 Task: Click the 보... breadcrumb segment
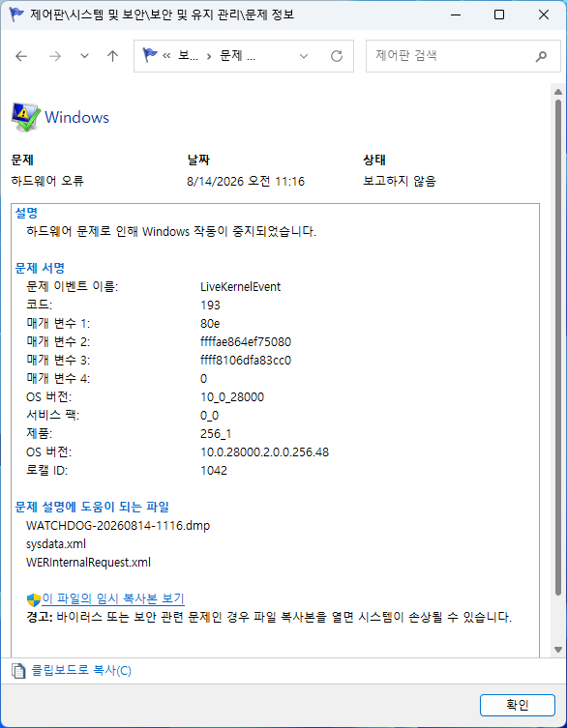(189, 56)
